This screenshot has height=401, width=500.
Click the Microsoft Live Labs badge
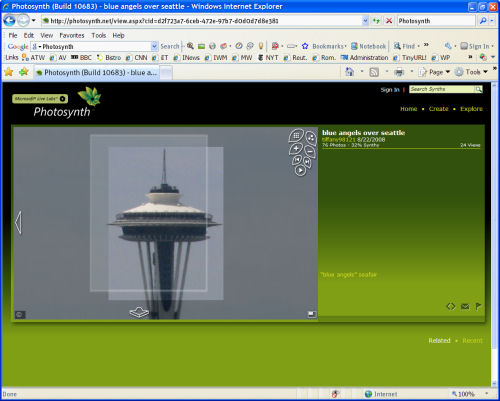coord(40,99)
